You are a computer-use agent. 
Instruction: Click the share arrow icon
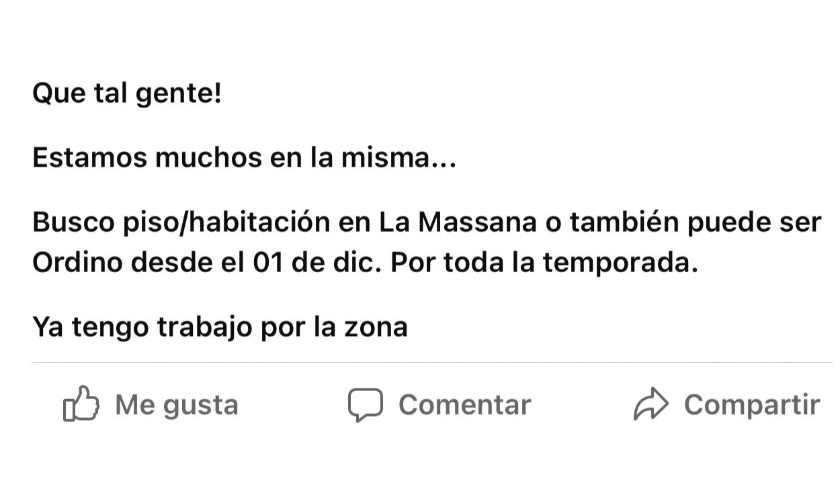[x=650, y=405]
